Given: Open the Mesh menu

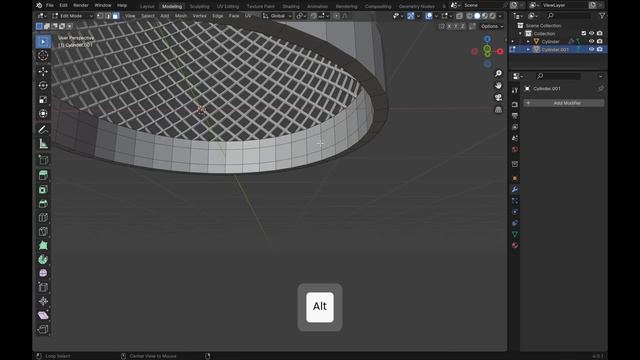Looking at the screenshot, I should point(181,16).
